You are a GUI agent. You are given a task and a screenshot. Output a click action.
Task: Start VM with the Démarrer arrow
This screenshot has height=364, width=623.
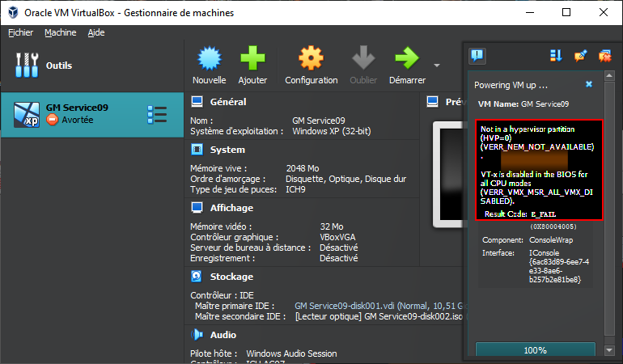click(407, 58)
